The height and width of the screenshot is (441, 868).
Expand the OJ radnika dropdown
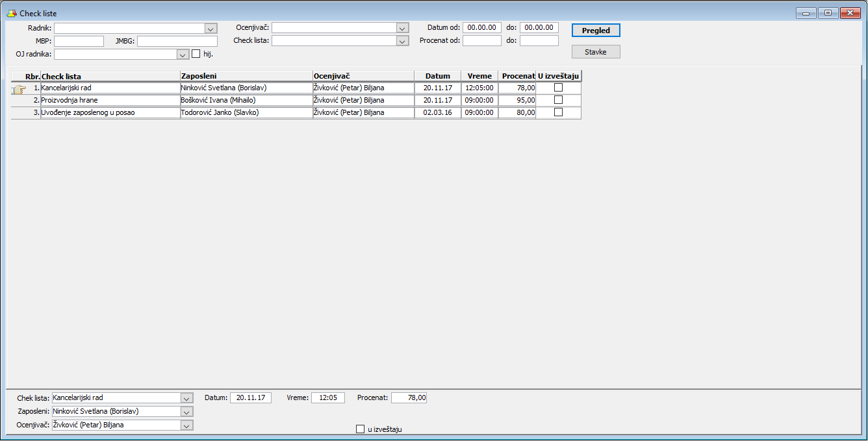183,54
